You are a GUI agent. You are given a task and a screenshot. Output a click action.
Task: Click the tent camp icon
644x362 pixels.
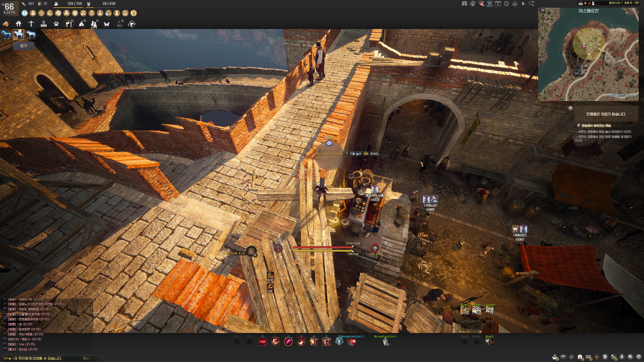(82, 24)
